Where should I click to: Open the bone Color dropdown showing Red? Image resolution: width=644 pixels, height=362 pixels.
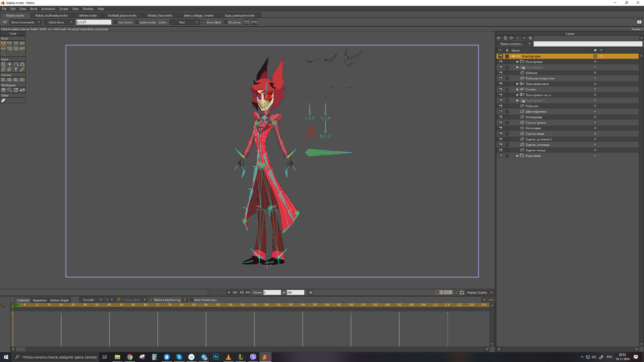point(185,23)
